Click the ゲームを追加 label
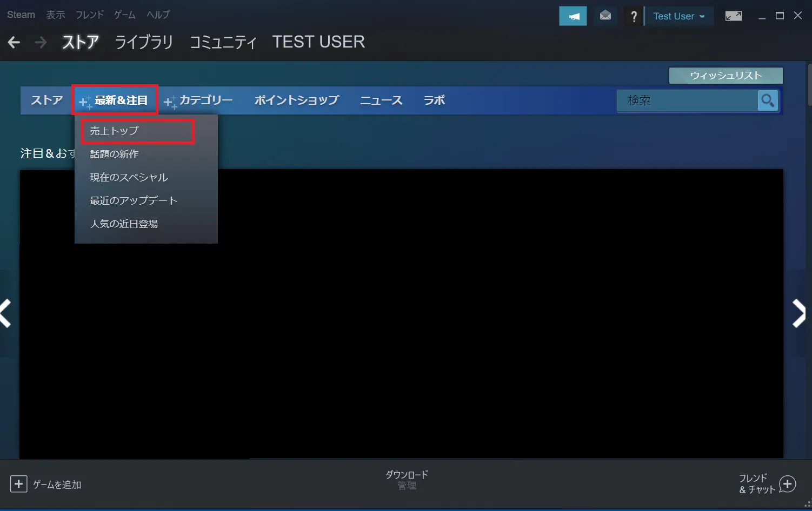Image resolution: width=812 pixels, height=511 pixels. pyautogui.click(x=57, y=485)
